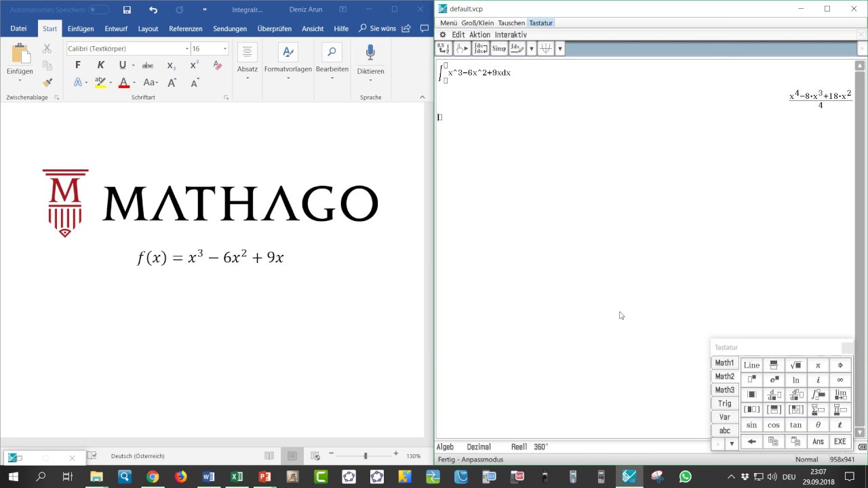
Task: Insert the definite integral template from keyboard
Action: (x=818, y=394)
